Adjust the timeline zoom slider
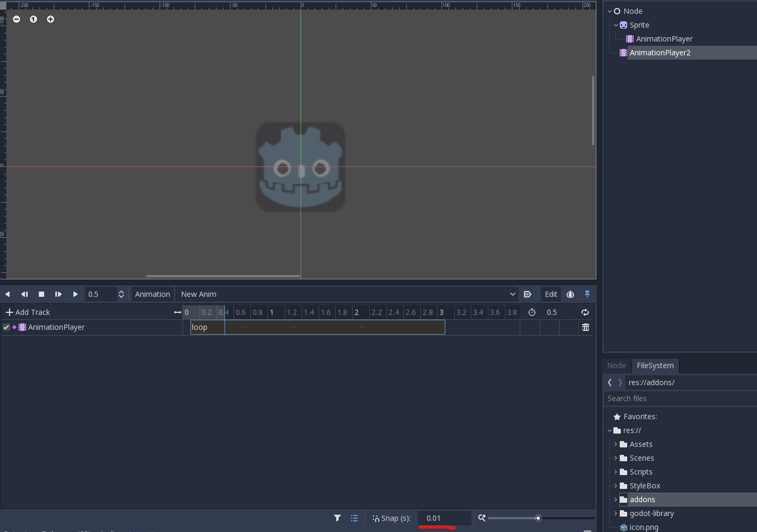 tap(538, 518)
